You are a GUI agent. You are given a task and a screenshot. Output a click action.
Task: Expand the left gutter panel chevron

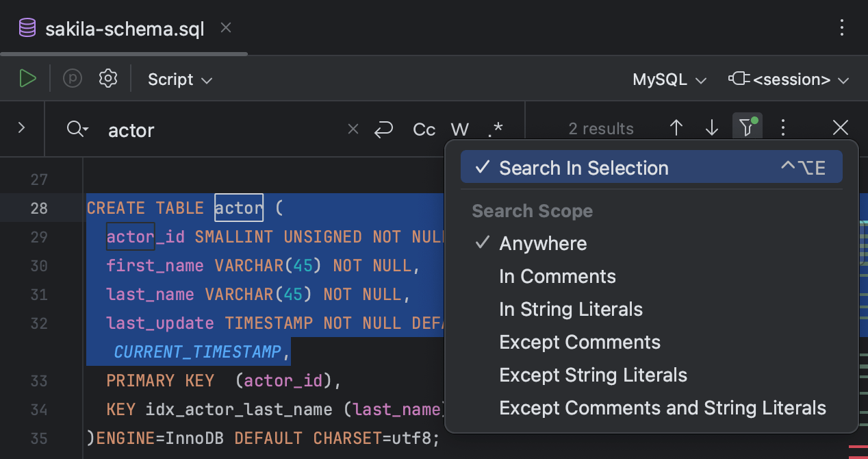click(22, 127)
